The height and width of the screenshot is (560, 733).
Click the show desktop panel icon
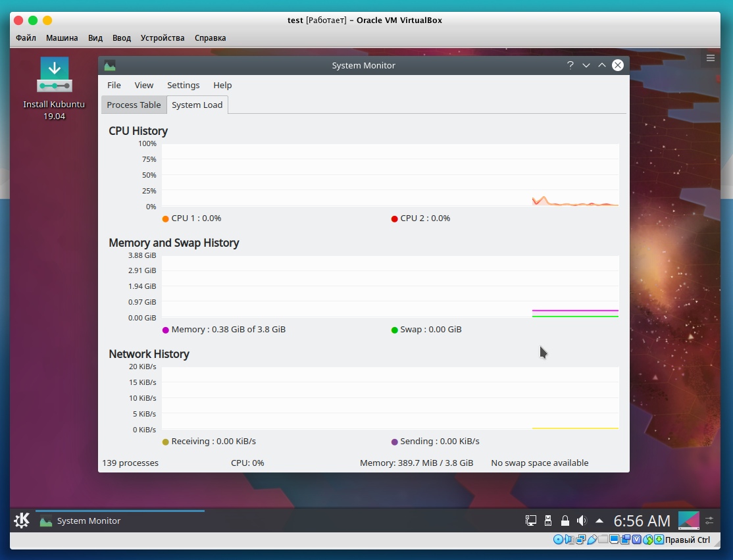(x=689, y=521)
